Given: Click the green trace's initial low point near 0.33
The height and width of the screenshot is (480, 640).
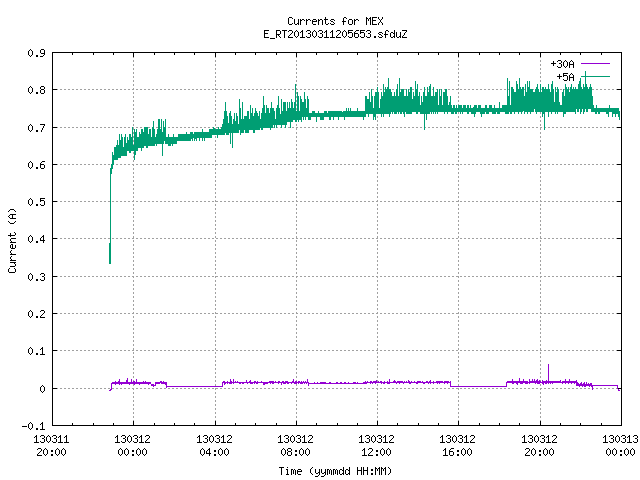Looking at the screenshot, I should tap(110, 261).
